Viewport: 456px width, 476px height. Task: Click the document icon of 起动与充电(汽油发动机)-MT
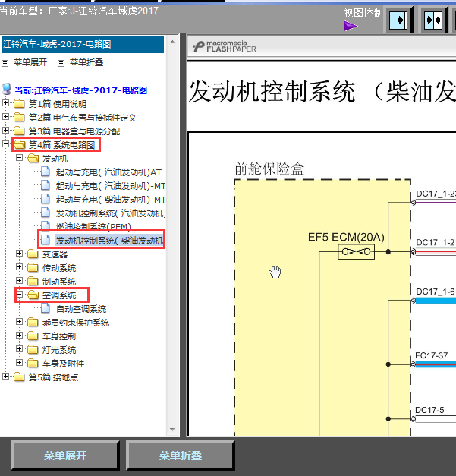tap(46, 185)
